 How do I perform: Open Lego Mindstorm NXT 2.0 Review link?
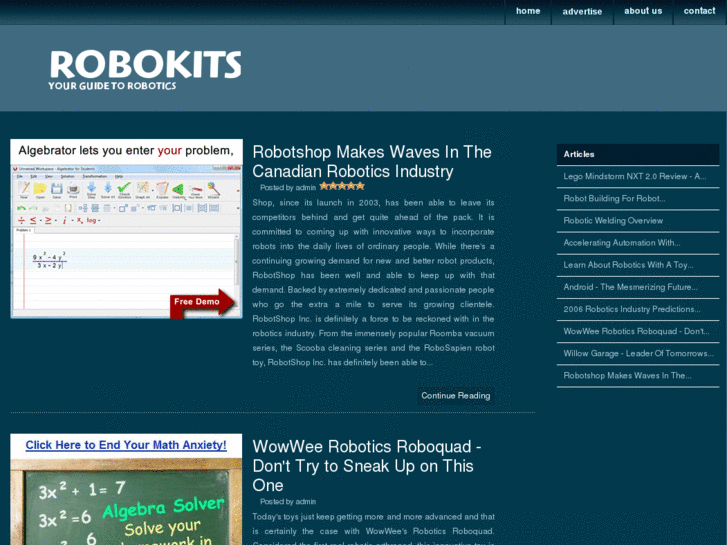pyautogui.click(x=635, y=176)
